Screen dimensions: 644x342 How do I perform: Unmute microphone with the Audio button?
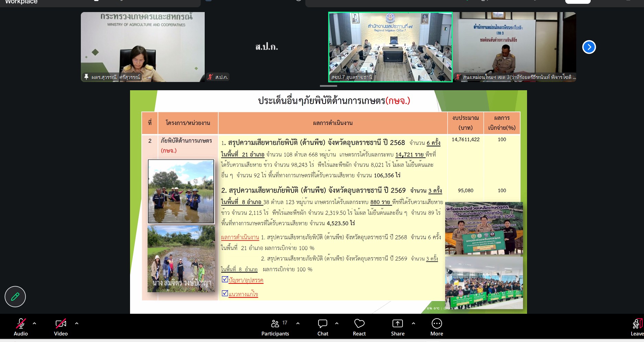coord(21,327)
